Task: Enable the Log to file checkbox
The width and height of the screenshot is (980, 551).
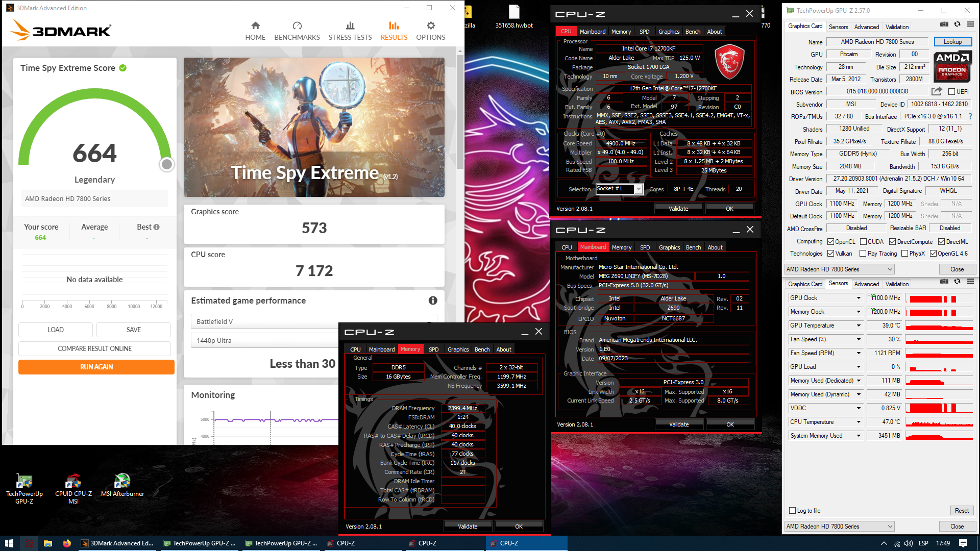Action: coord(792,511)
